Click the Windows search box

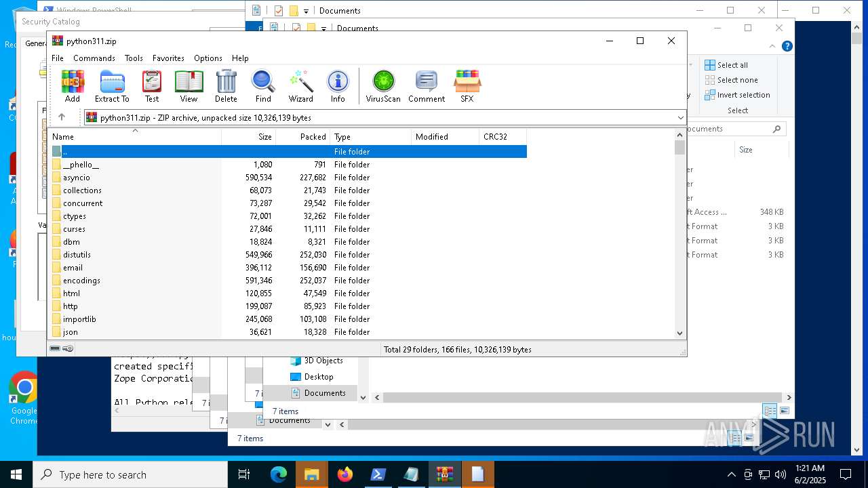pos(130,474)
